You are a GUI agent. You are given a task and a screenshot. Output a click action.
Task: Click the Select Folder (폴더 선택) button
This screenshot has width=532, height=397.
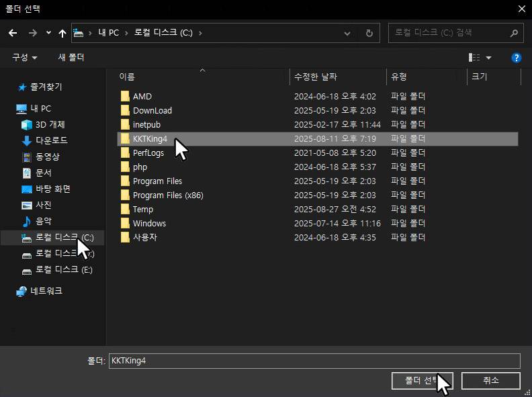[422, 380]
